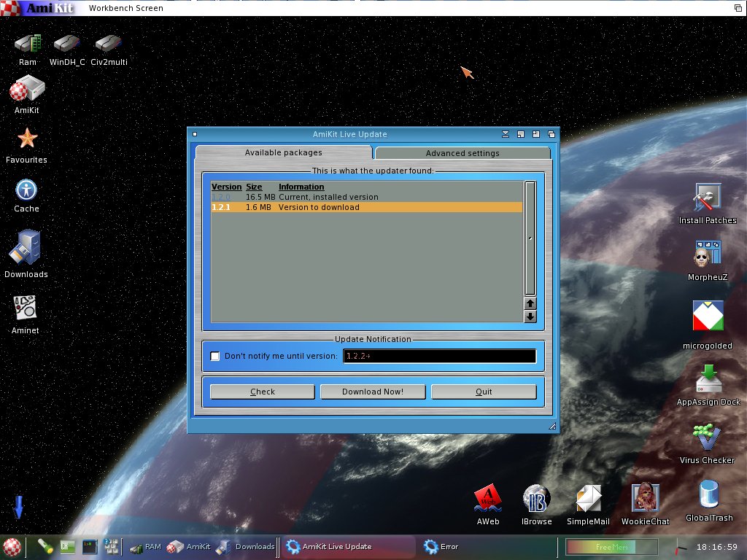747x560 pixels.
Task: Click the FreeMem memory gauge
Action: pos(612,547)
